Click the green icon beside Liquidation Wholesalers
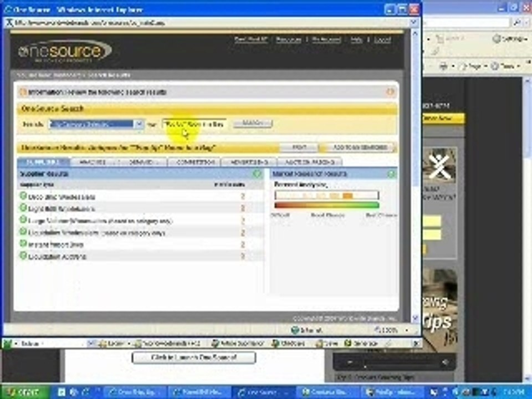The height and width of the screenshot is (399, 532). click(23, 232)
